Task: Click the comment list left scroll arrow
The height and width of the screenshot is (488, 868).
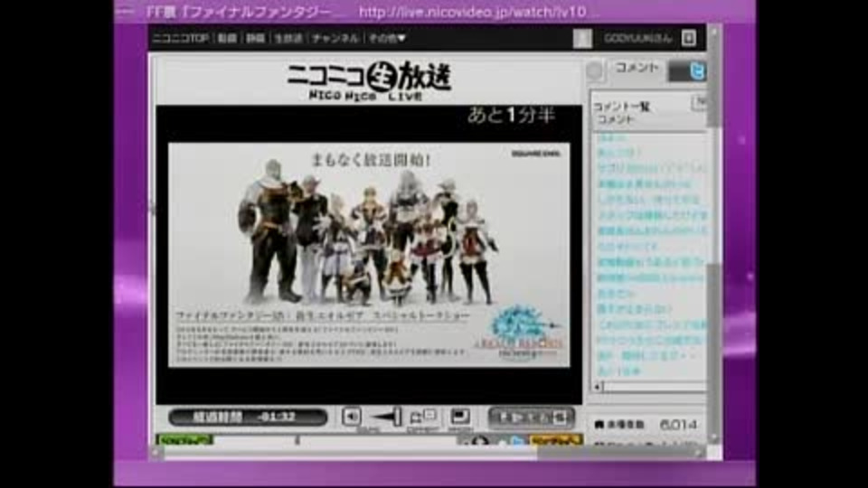Action: [x=598, y=386]
